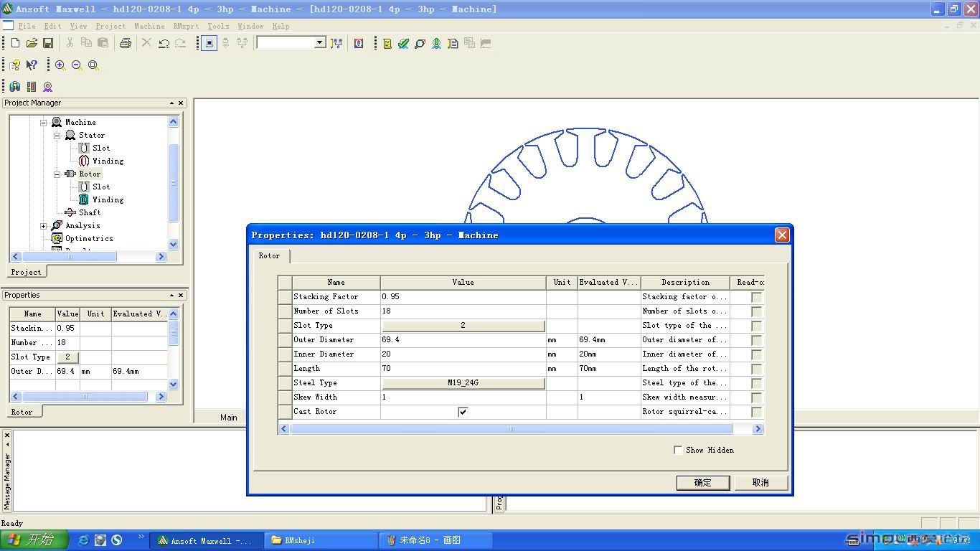Fit view with the zoom-all magnifier
Image resolution: width=980 pixels, height=551 pixels.
pyautogui.click(x=93, y=65)
